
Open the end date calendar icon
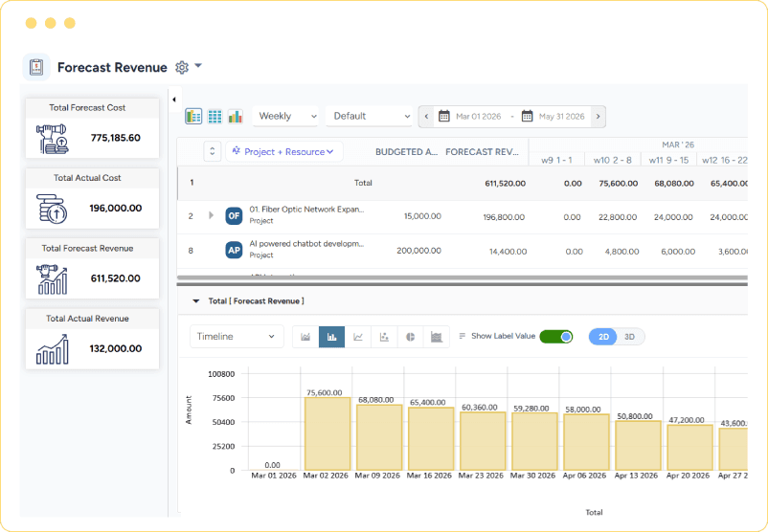[x=527, y=117]
